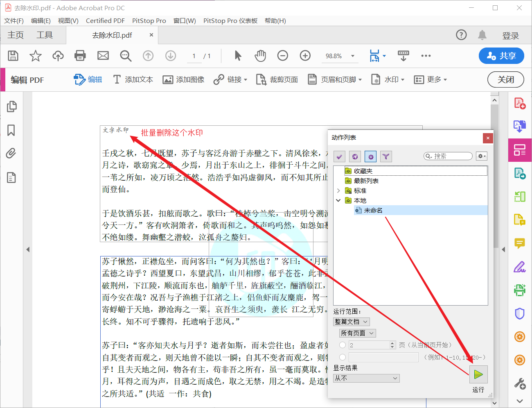Switch to the 工具 tab
Screen dimensions: 532x408
(x=45, y=35)
